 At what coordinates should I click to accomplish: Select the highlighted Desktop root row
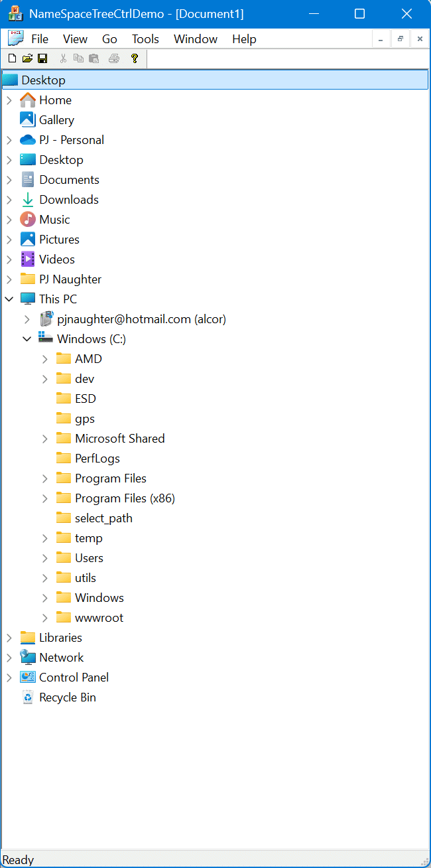(x=214, y=80)
